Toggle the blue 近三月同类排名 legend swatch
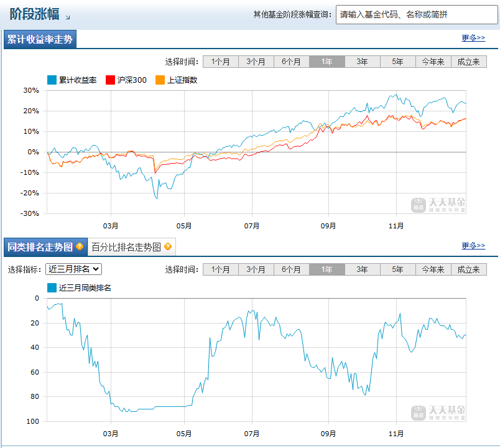This screenshot has height=448, width=500. (52, 288)
